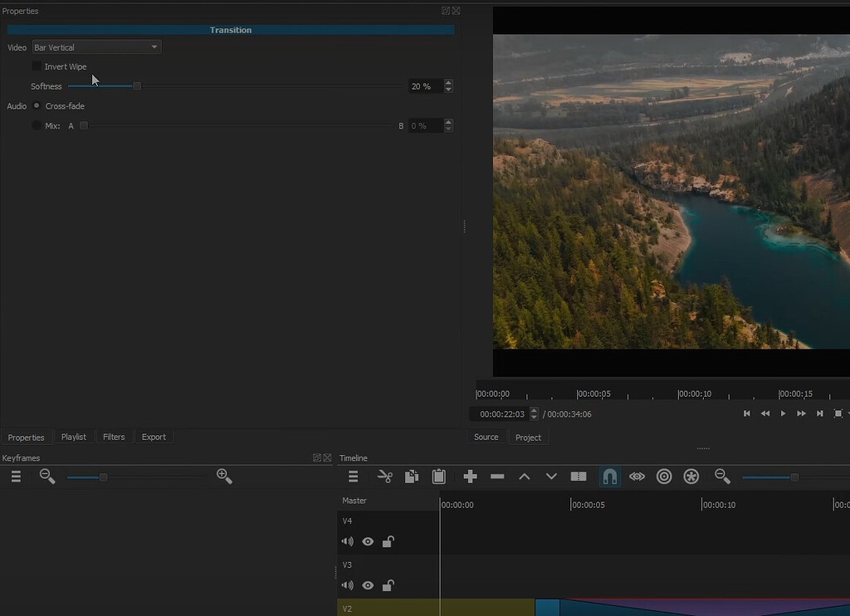Lock track V3 with the padlock icon

(388, 585)
